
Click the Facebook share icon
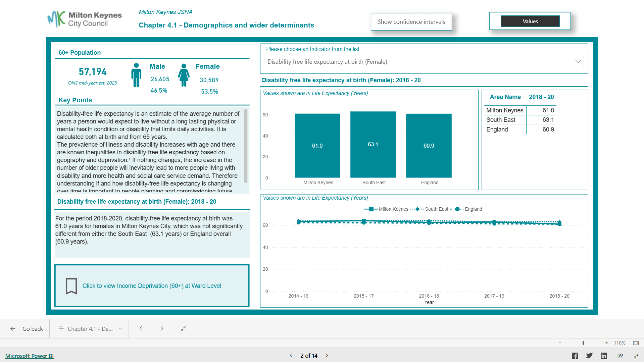(575, 356)
